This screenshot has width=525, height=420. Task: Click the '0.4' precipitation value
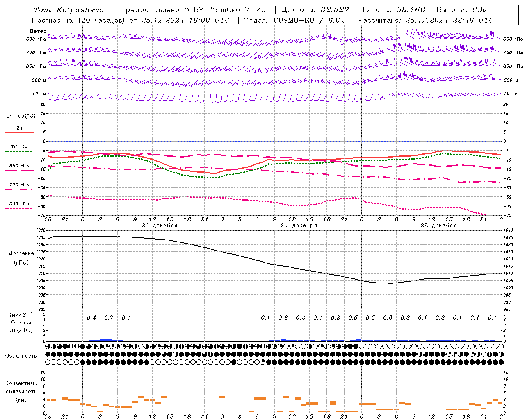pos(91,317)
